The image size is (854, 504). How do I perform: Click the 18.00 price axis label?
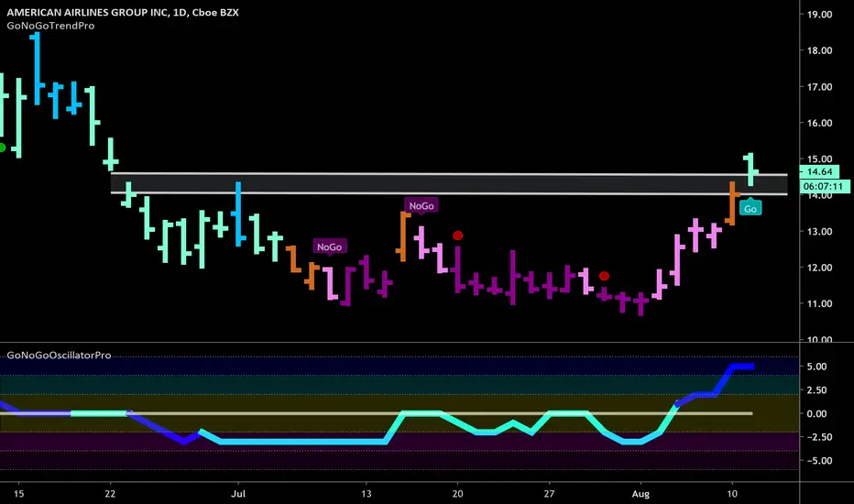pos(819,50)
